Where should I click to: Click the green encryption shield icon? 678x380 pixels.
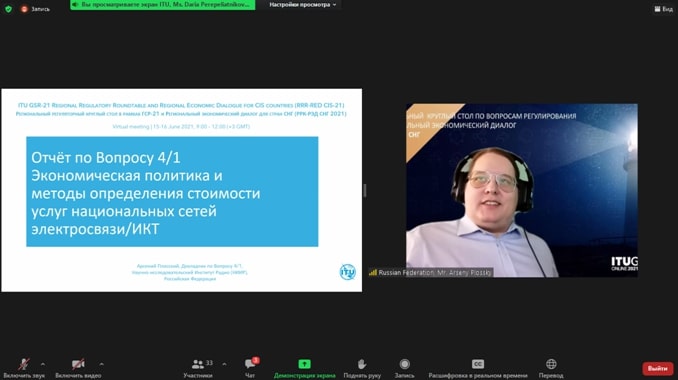[8, 9]
